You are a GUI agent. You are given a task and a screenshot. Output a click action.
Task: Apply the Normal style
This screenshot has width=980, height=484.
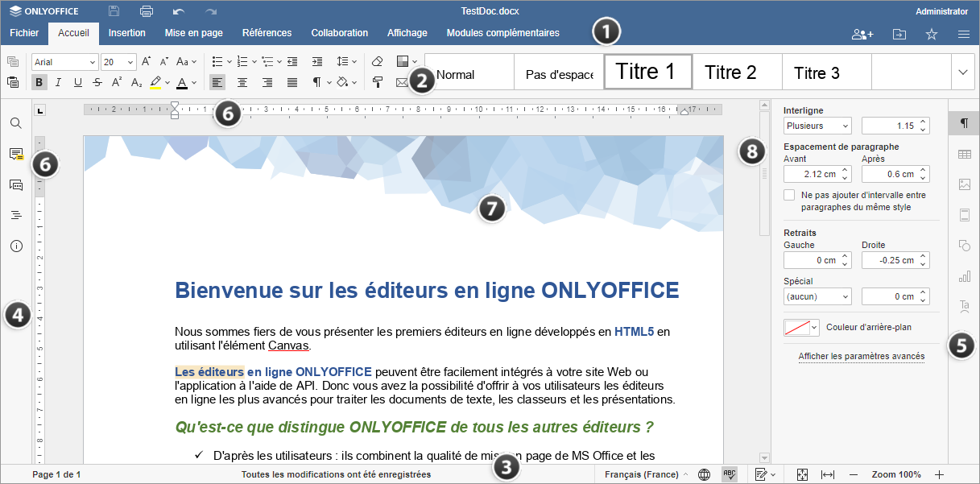[x=469, y=72]
